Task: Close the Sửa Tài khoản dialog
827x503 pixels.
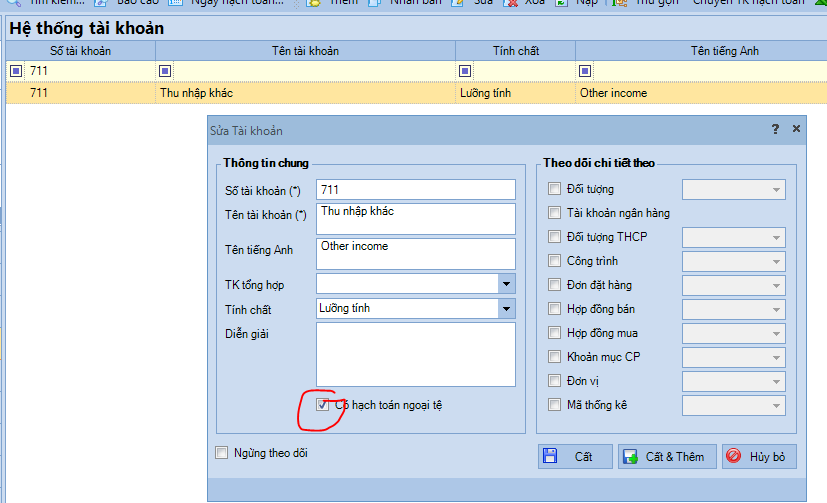Action: tap(796, 130)
